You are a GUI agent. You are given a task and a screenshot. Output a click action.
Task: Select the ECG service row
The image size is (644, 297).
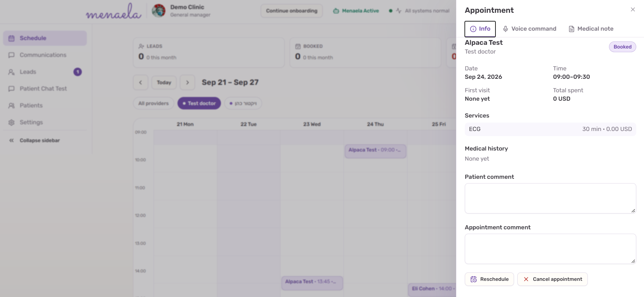click(x=550, y=129)
